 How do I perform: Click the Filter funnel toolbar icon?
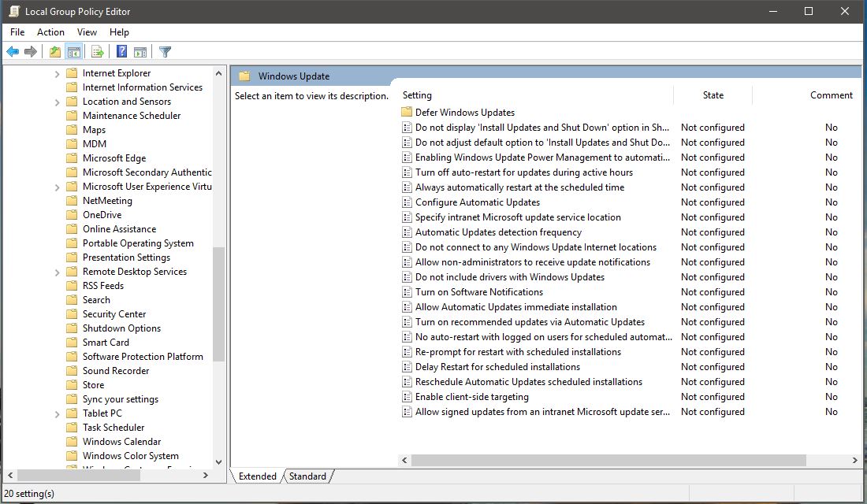165,52
